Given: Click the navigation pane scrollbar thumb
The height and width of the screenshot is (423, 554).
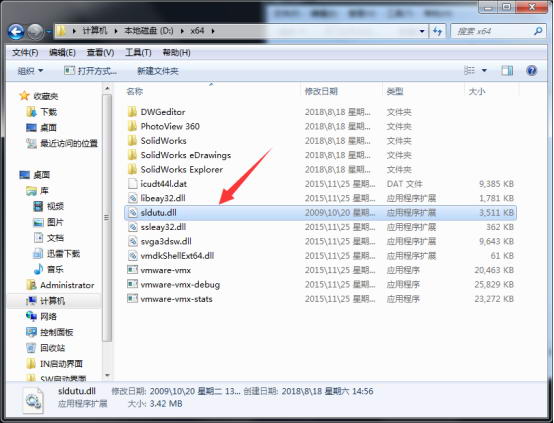Looking at the screenshot, I should coord(107,218).
